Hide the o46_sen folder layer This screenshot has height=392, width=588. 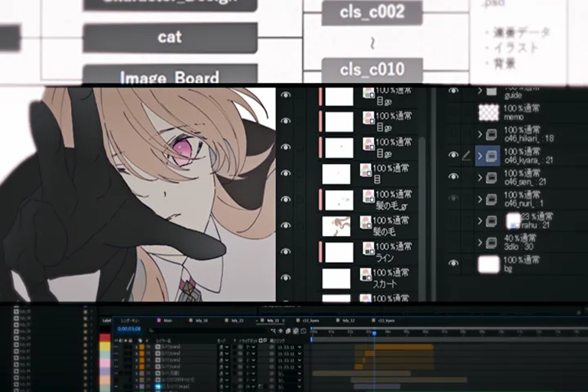453,176
